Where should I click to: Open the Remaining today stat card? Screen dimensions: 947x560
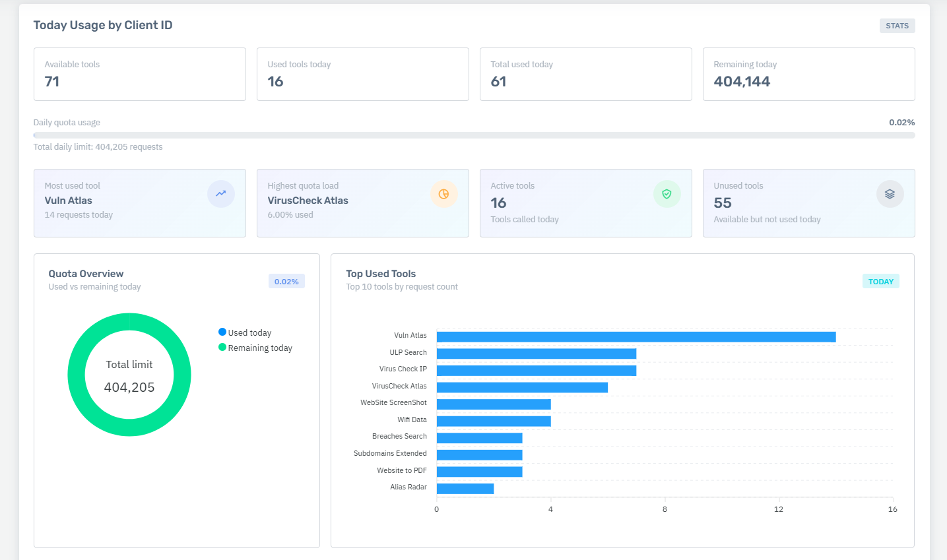[809, 74]
